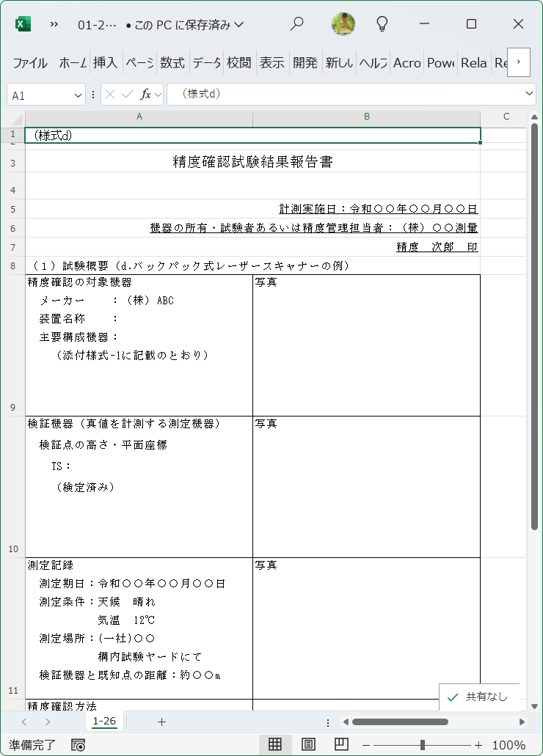This screenshot has width=543, height=756.
Task: Switch to Normal view
Action: coord(275,744)
